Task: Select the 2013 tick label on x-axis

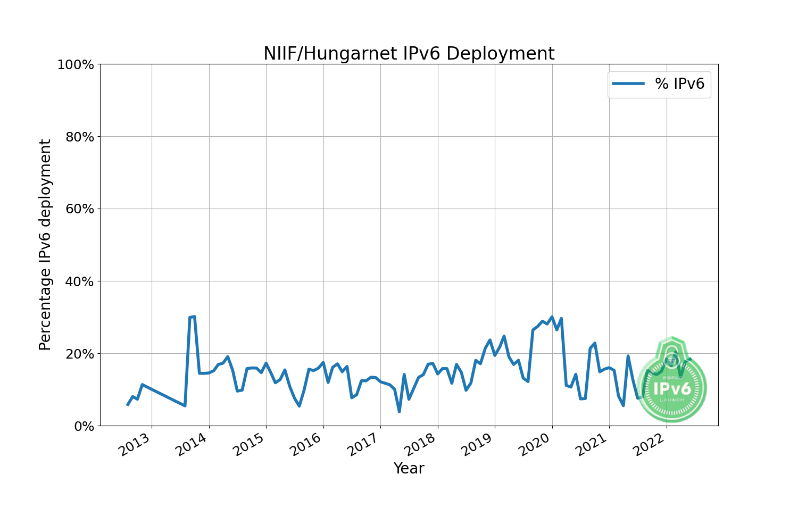Action: tap(135, 444)
